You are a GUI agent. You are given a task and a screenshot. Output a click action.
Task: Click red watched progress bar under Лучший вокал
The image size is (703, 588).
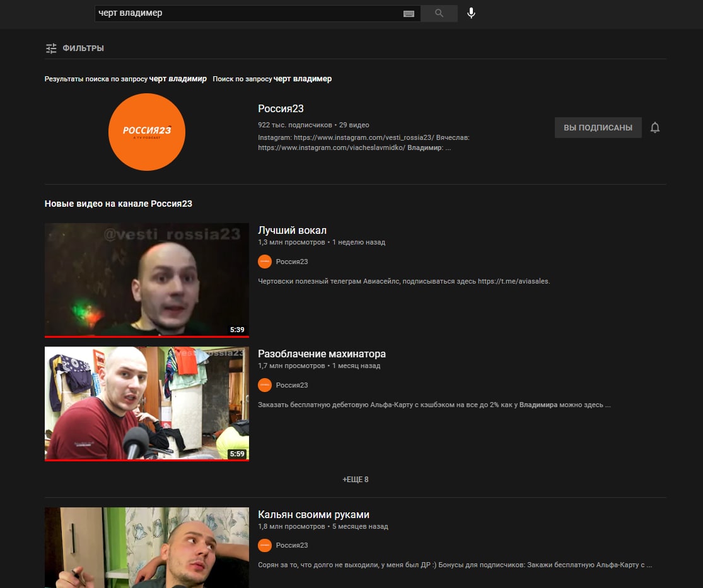147,337
